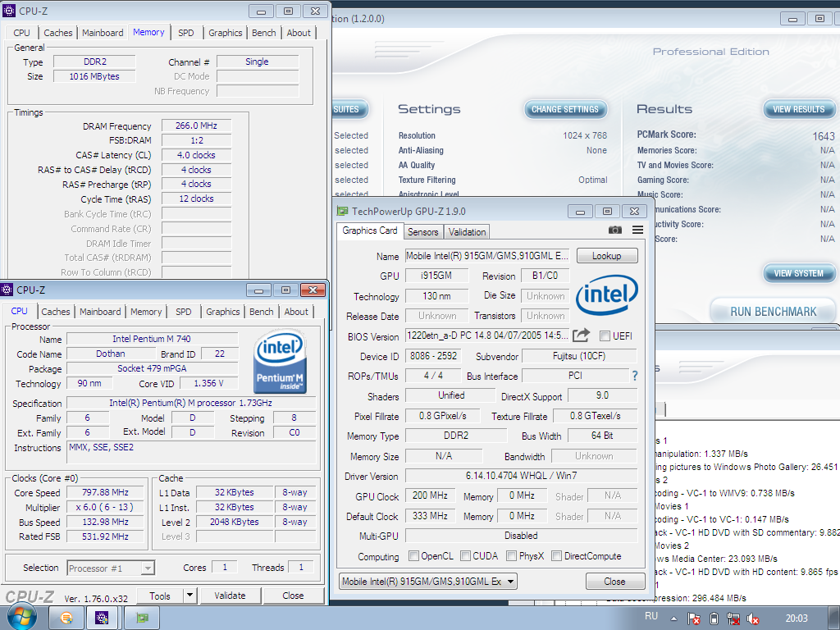
Task: Click the GPU-Z title bar icon
Action: pos(342,211)
